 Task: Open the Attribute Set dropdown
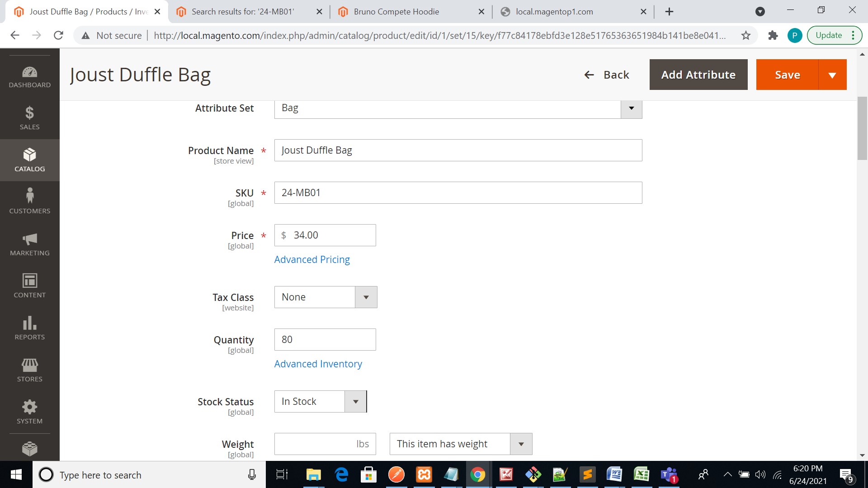(631, 108)
